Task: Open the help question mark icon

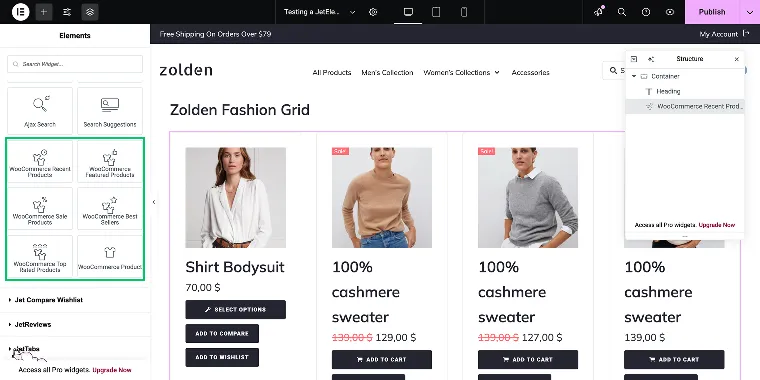Action: [646, 12]
